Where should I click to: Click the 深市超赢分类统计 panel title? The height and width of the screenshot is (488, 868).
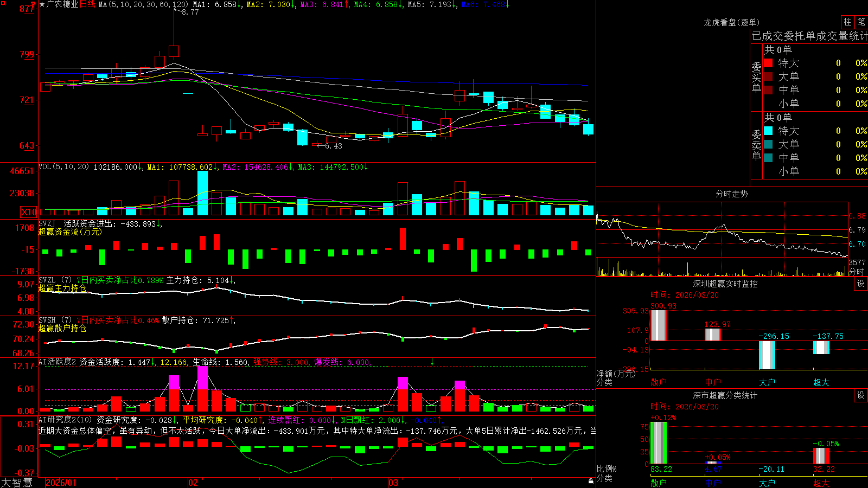click(x=725, y=395)
